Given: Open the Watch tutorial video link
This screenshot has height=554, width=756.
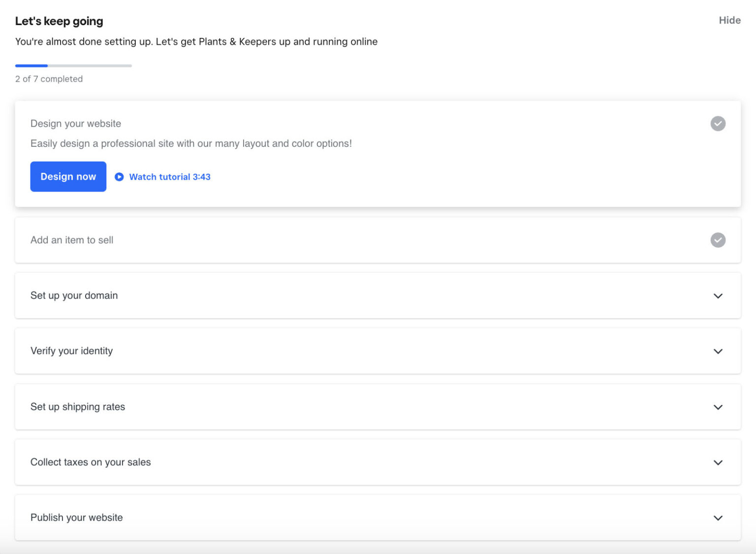Looking at the screenshot, I should coord(169,177).
